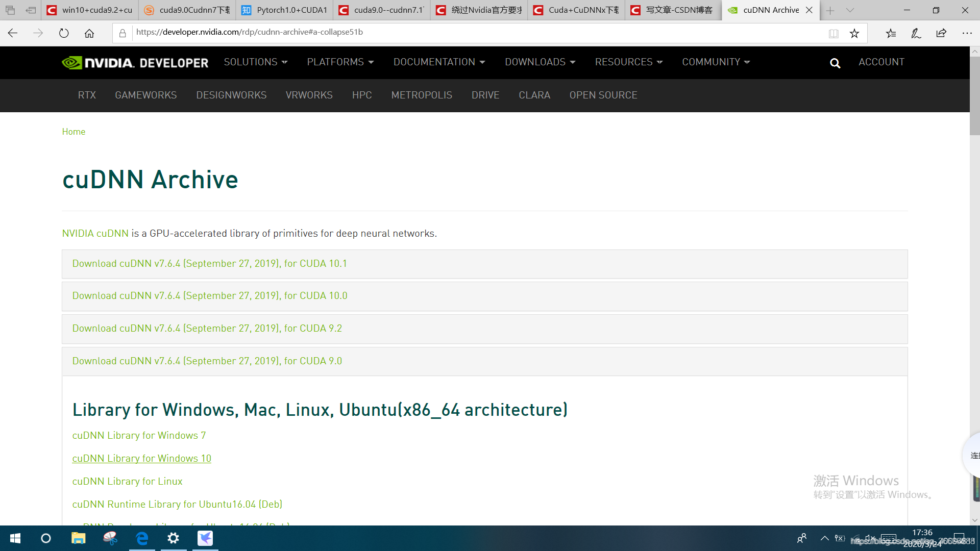980x551 pixels.
Task: Reload the page with the refresh icon
Action: pyautogui.click(x=64, y=33)
